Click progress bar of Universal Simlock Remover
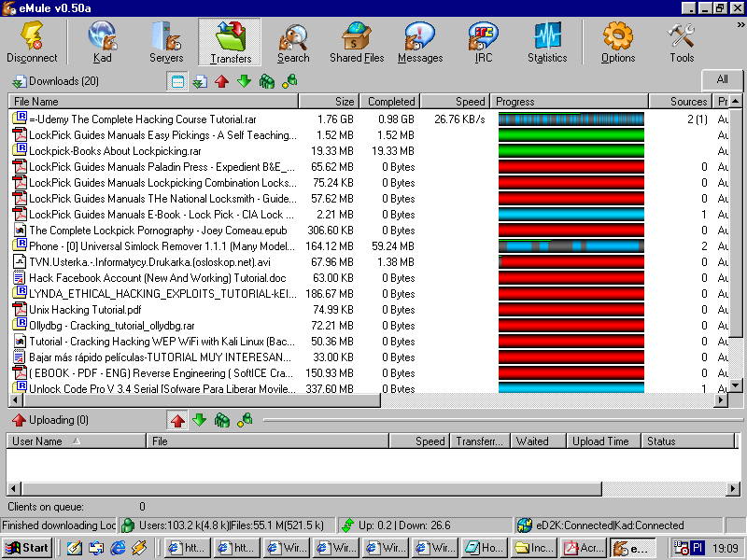Screen dimensions: 747x560 click(571, 246)
